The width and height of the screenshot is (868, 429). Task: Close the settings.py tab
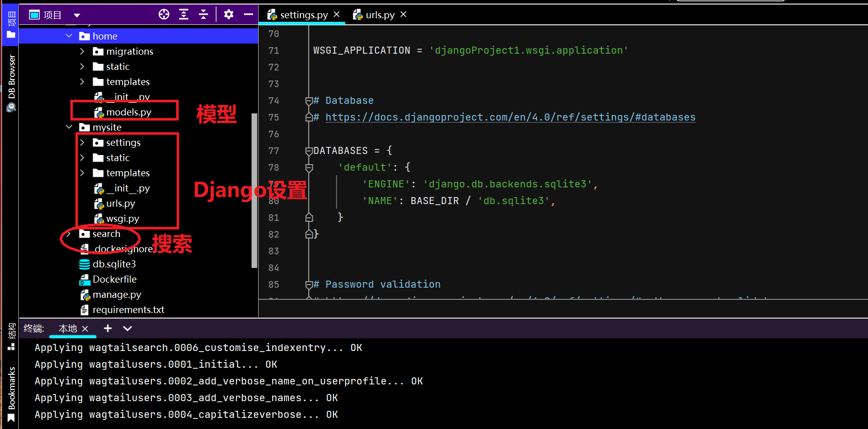(x=337, y=14)
